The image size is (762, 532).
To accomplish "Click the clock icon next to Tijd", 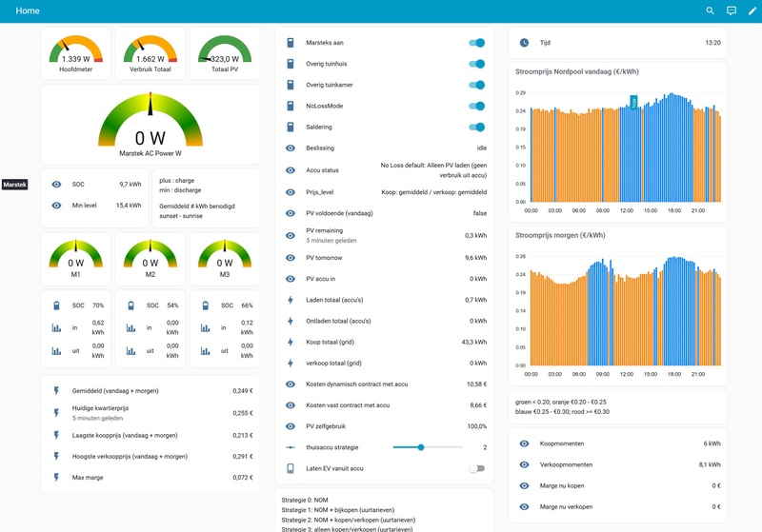I will (x=525, y=43).
